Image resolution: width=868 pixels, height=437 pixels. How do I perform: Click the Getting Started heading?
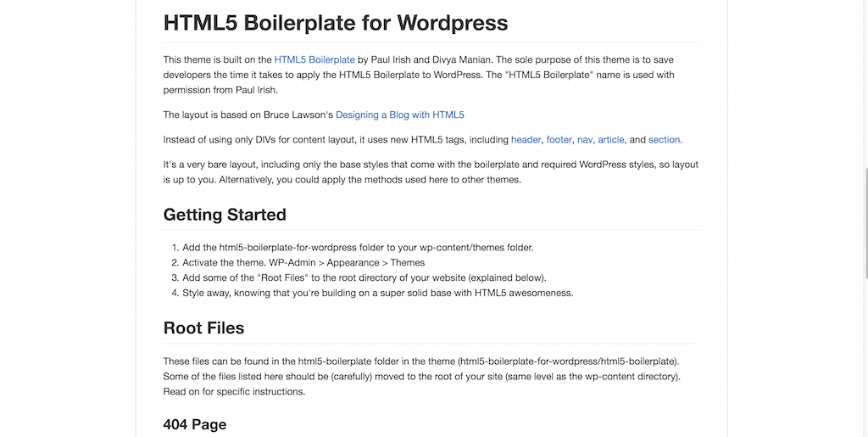(x=225, y=215)
